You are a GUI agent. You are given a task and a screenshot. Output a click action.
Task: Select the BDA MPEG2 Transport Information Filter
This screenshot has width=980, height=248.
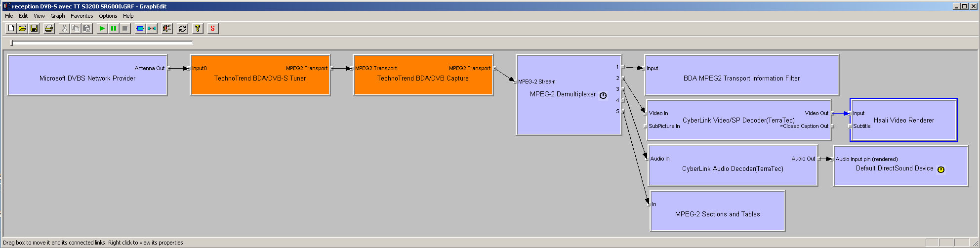[741, 75]
